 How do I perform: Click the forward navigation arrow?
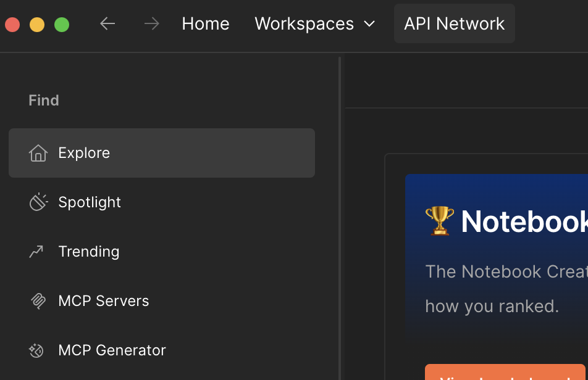pyautogui.click(x=151, y=24)
